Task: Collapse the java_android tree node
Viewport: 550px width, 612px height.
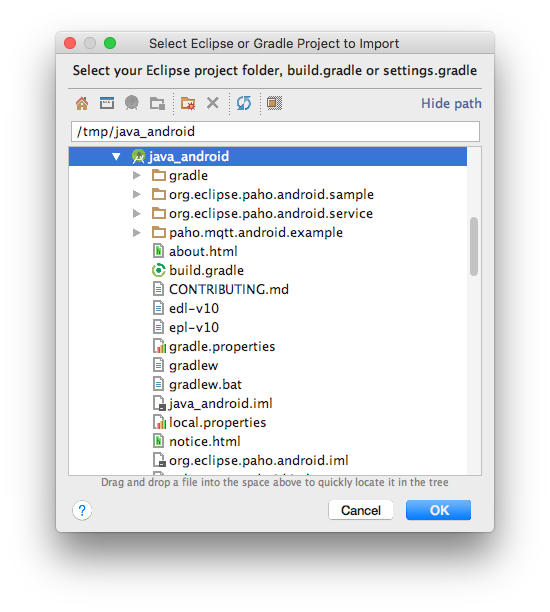Action: (x=116, y=157)
